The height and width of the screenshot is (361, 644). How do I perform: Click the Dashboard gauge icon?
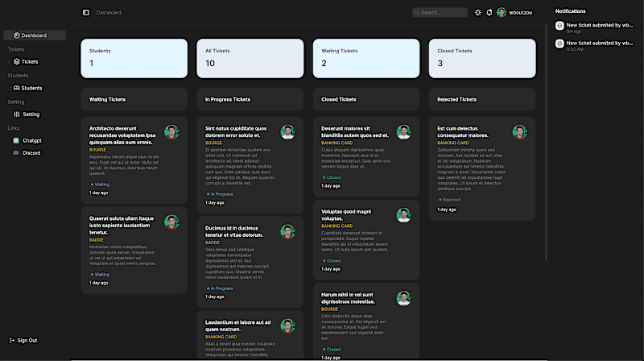16,35
